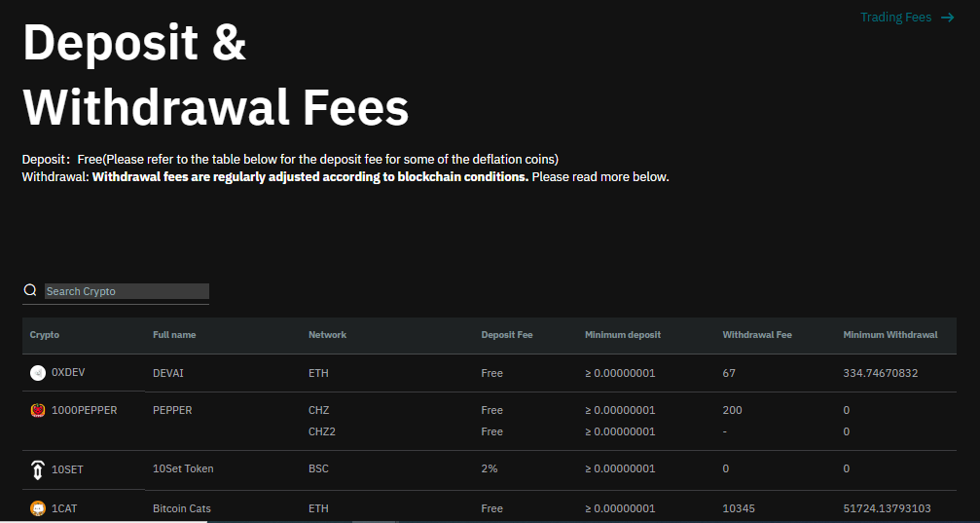The height and width of the screenshot is (523, 980).
Task: Click the Full name column header
Action: point(174,335)
